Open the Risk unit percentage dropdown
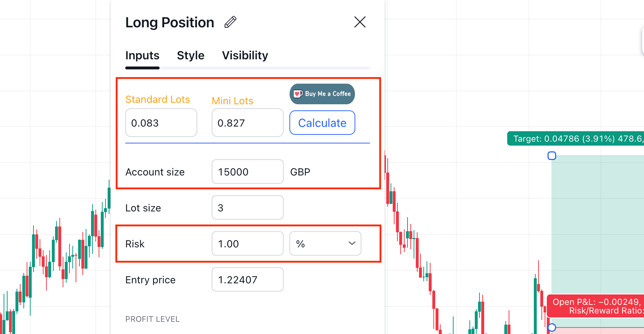This screenshot has height=334, width=644. [325, 243]
